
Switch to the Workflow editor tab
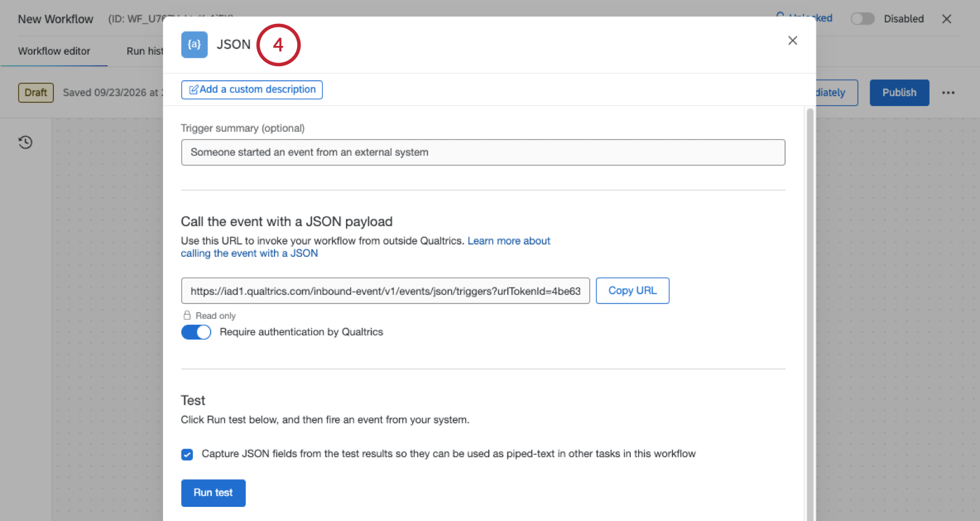(54, 51)
